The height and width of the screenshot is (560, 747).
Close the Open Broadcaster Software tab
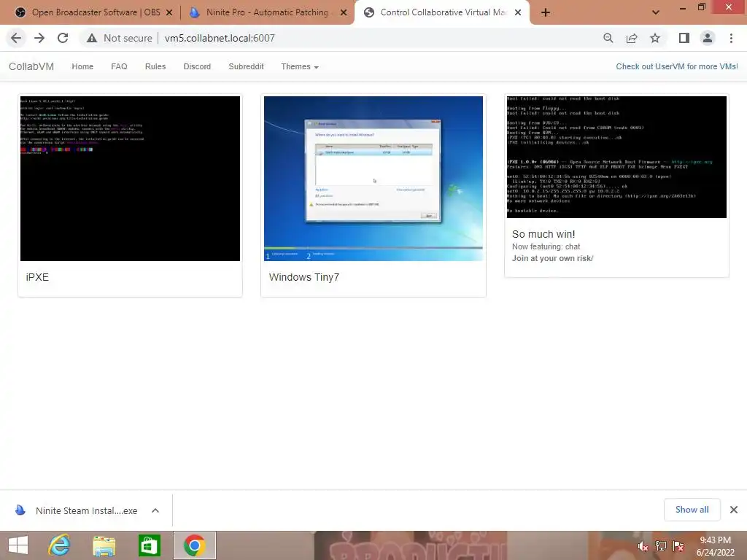[x=169, y=12]
